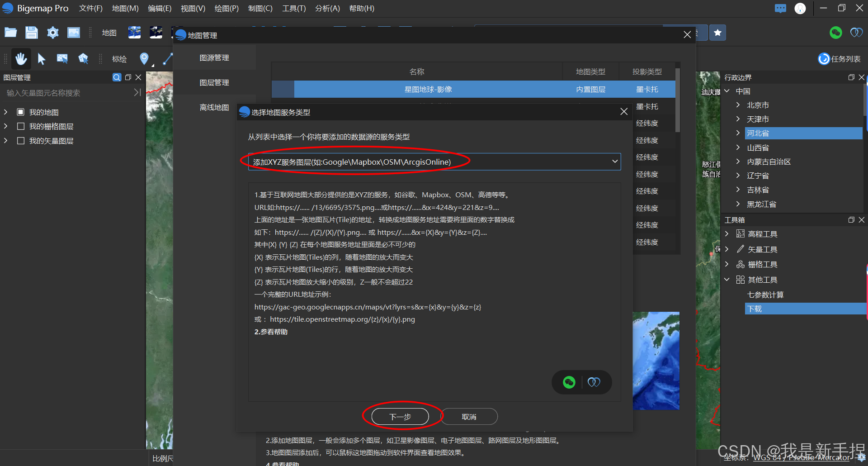Click hearts icon inside the service dialog
The image size is (868, 466).
(x=594, y=382)
